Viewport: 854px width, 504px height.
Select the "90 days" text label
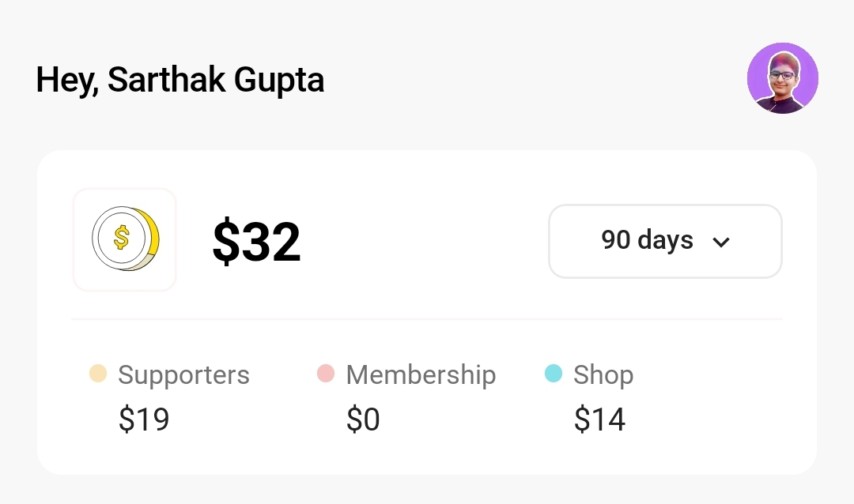647,240
